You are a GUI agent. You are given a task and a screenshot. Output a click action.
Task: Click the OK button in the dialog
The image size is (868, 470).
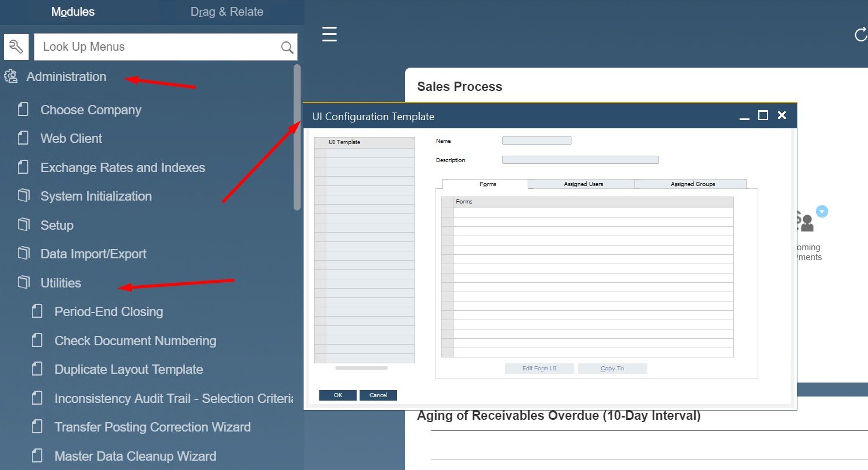click(x=337, y=395)
